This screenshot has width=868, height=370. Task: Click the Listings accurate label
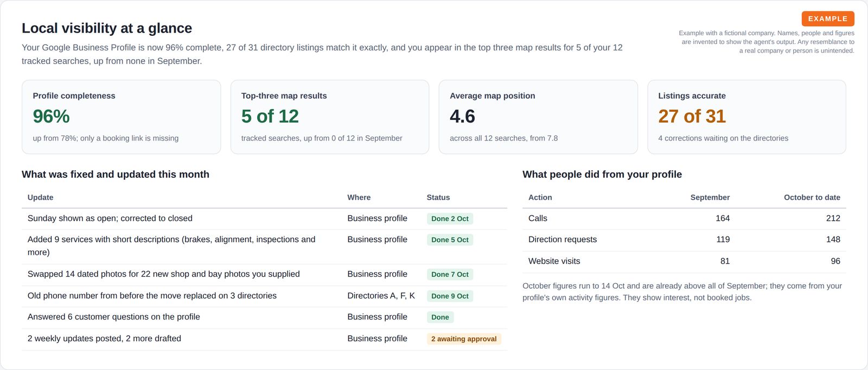click(x=692, y=95)
